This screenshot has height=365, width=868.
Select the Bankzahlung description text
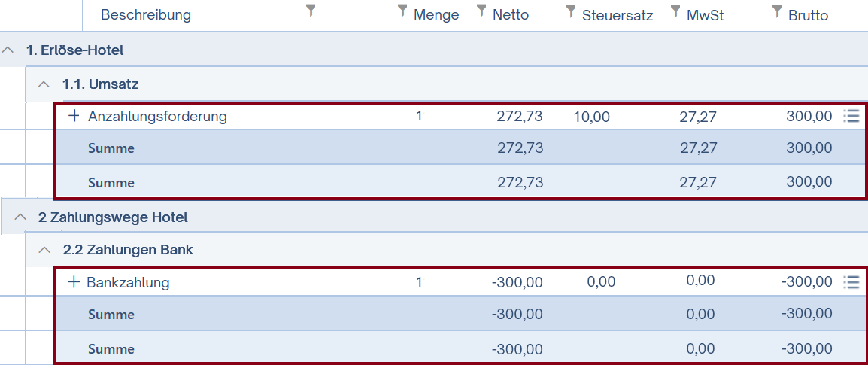(x=128, y=283)
